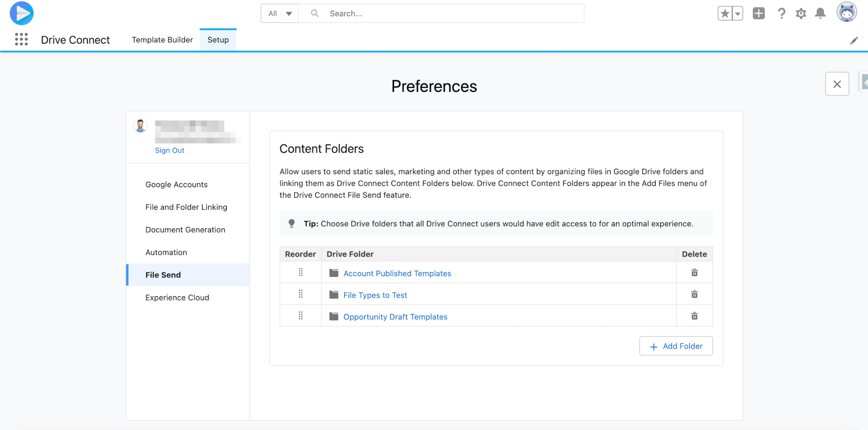Open the Notifications bell
The image size is (868, 430).
pyautogui.click(x=821, y=14)
